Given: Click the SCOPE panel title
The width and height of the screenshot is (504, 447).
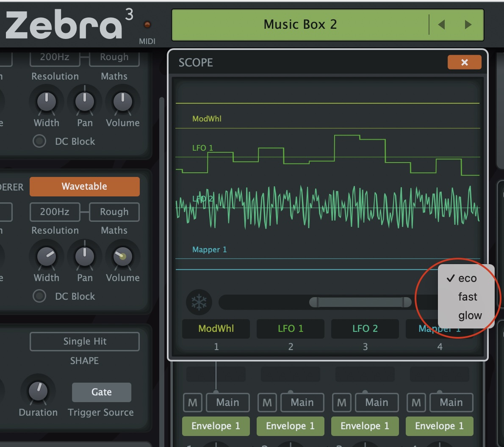Looking at the screenshot, I should (x=196, y=62).
